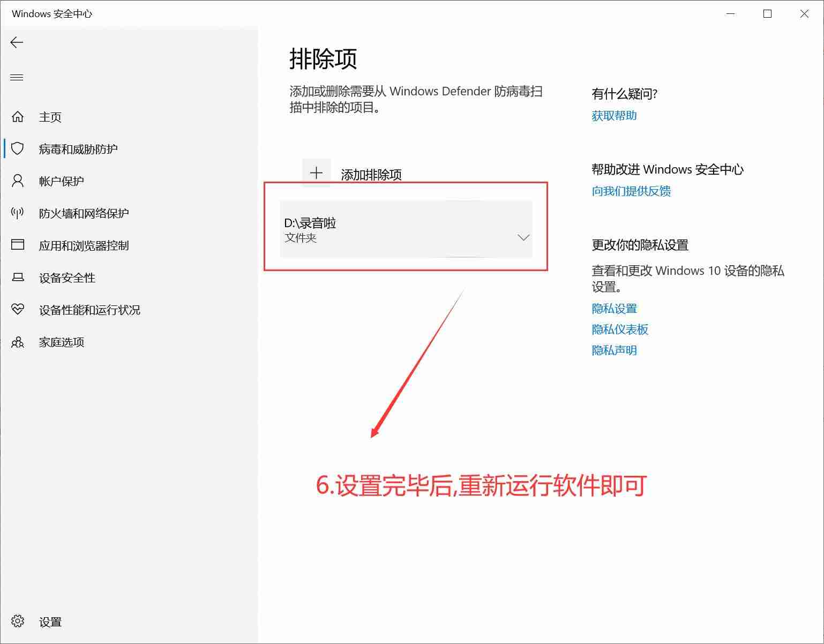Image resolution: width=824 pixels, height=644 pixels.
Task: Open 帐户保护 via its person icon
Action: coord(18,181)
